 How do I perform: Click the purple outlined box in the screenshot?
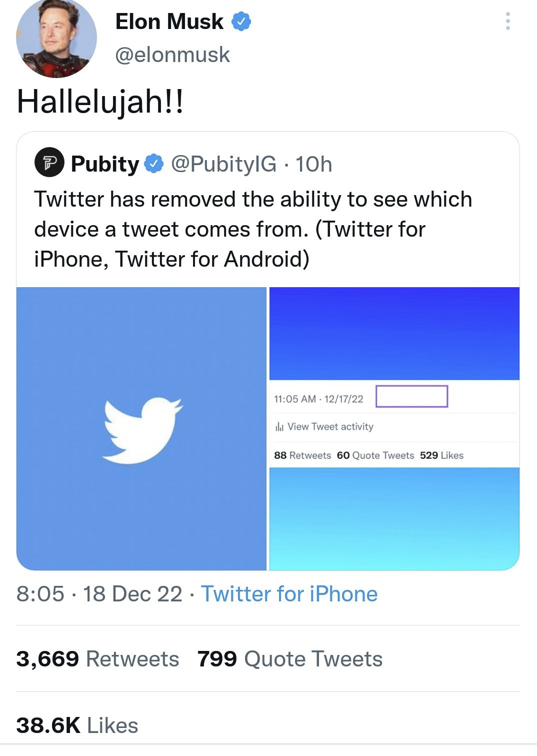pos(411,396)
